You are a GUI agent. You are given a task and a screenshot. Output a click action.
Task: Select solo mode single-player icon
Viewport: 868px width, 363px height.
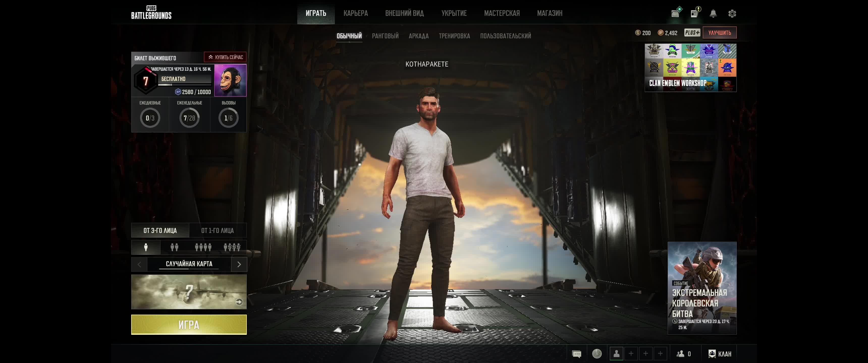coord(146,248)
